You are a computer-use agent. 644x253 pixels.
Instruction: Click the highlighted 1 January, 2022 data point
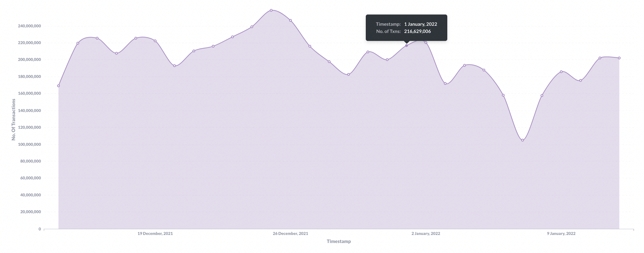tap(406, 46)
